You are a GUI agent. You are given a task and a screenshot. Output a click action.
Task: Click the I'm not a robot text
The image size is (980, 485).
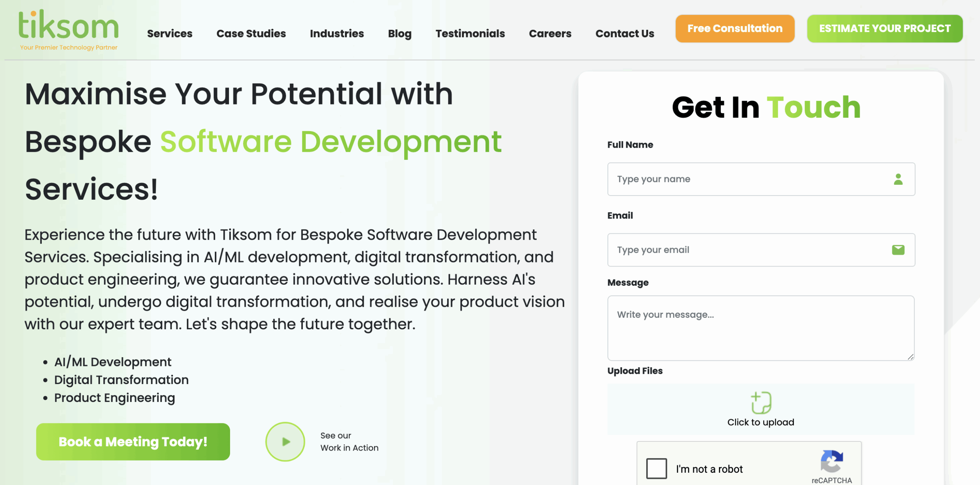point(709,469)
